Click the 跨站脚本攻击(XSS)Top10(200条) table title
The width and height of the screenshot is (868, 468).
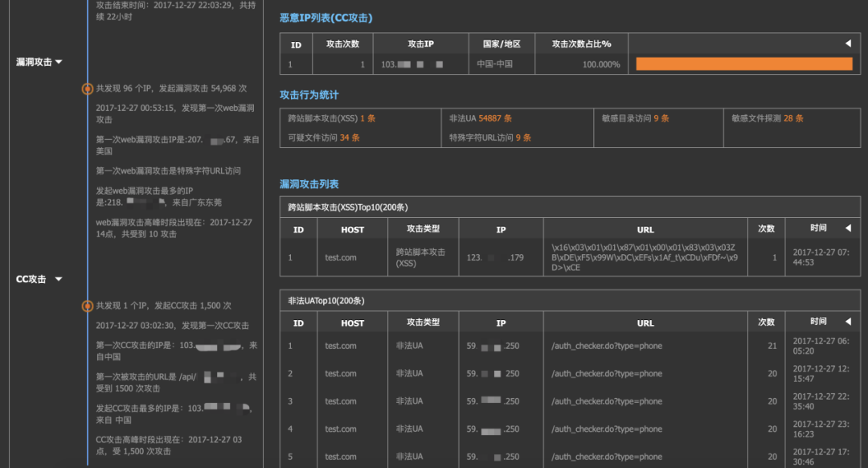348,207
